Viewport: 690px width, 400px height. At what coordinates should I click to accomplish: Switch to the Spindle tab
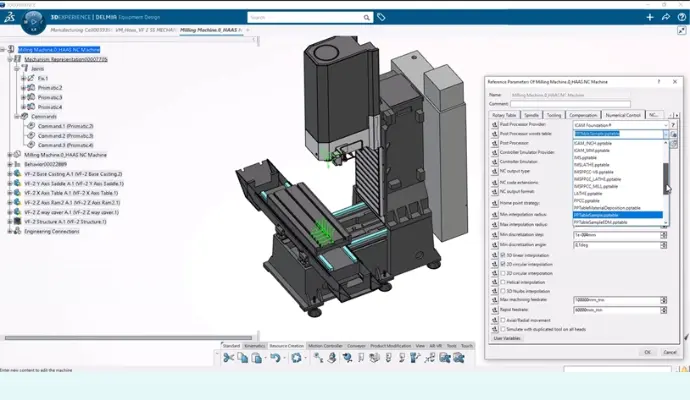point(531,115)
